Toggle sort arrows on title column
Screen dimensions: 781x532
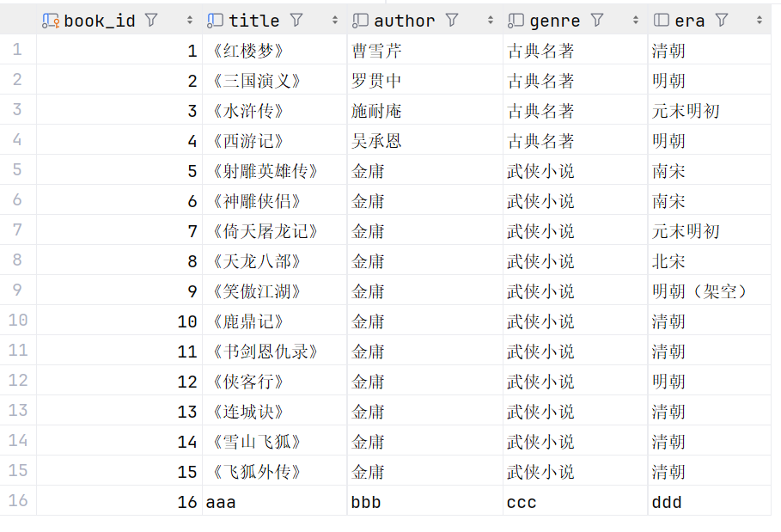point(335,20)
